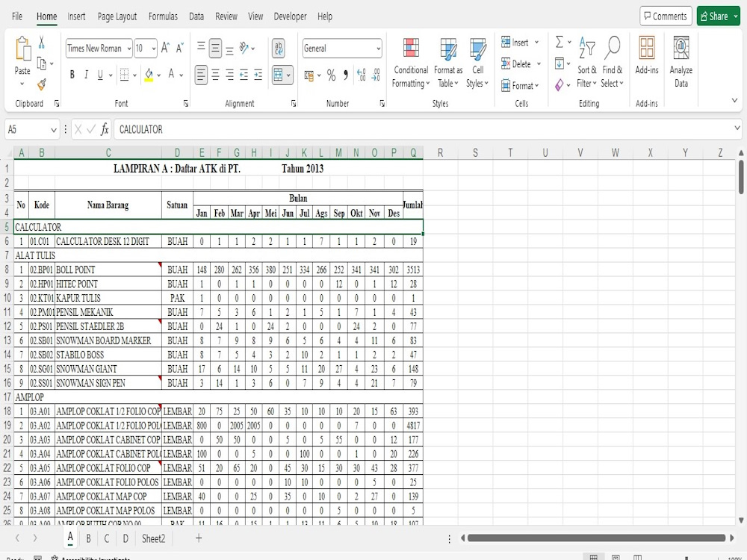
Task: Apply the Borders icon
Action: pos(124,75)
